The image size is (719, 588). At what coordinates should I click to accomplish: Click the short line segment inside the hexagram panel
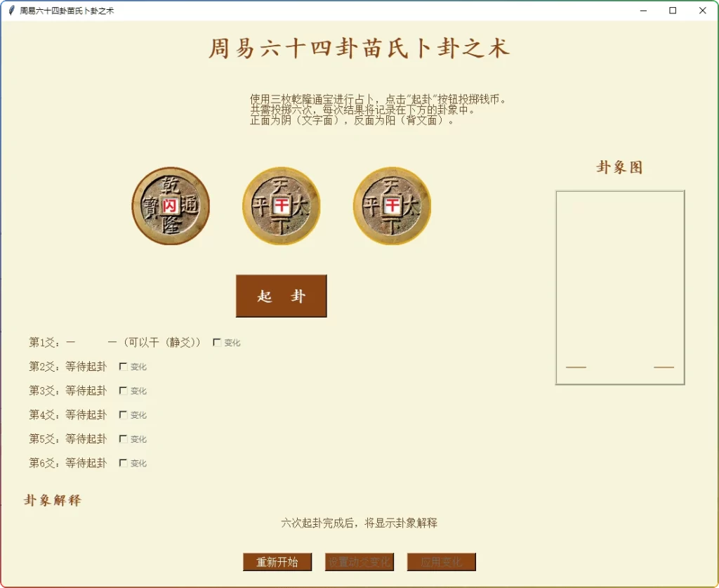point(576,367)
